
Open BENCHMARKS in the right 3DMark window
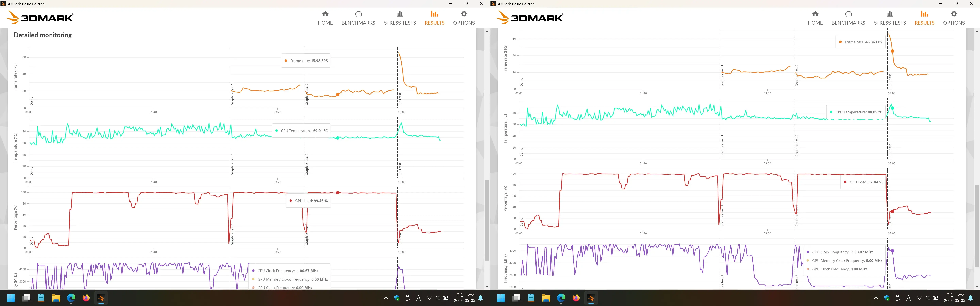pos(848,18)
